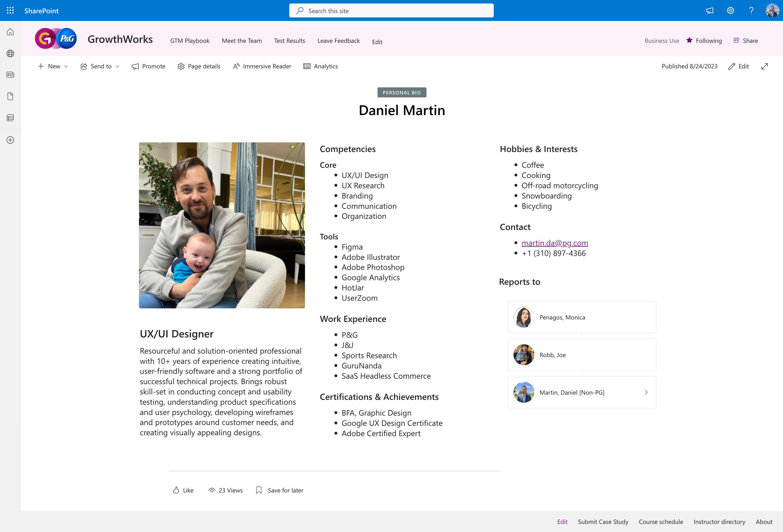Open Martin, Daniel [Non-PG] card
This screenshot has width=783, height=532.
coord(582,392)
